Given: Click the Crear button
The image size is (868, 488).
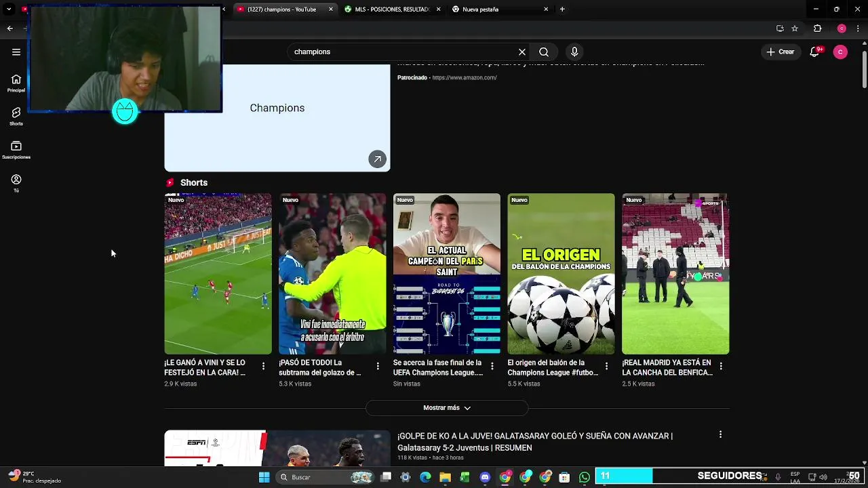Looking at the screenshot, I should click(781, 52).
